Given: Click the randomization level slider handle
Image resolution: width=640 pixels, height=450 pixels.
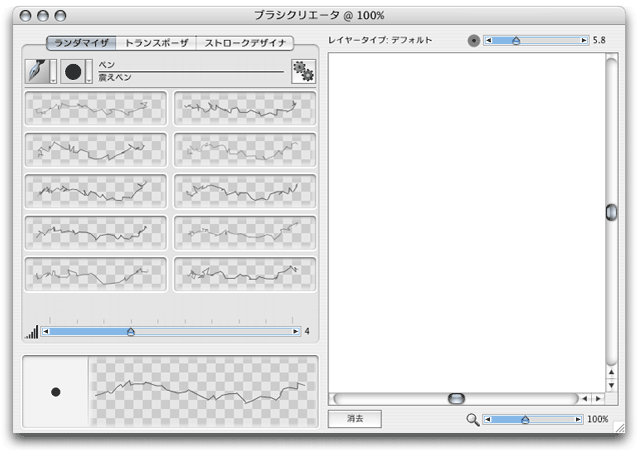Looking at the screenshot, I should (131, 331).
